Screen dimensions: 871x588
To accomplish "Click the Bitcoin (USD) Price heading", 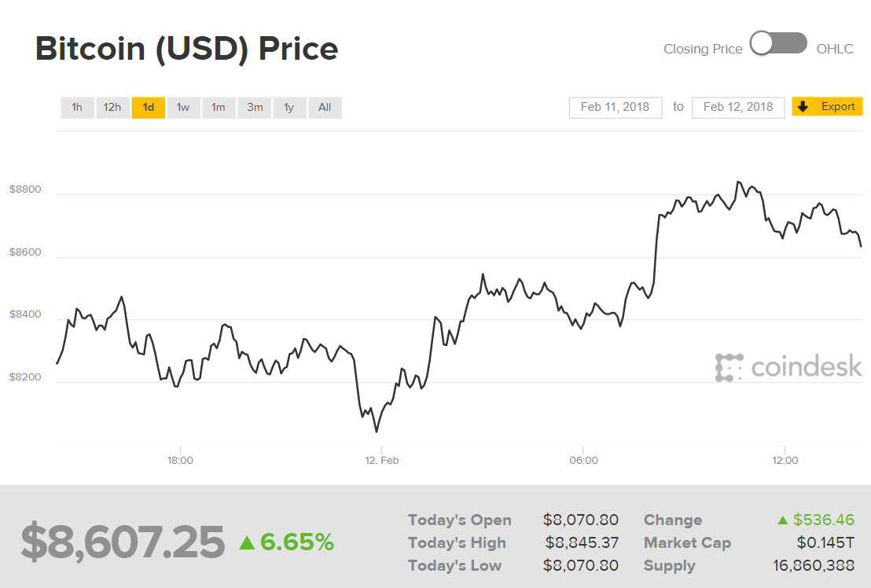I will pos(186,48).
